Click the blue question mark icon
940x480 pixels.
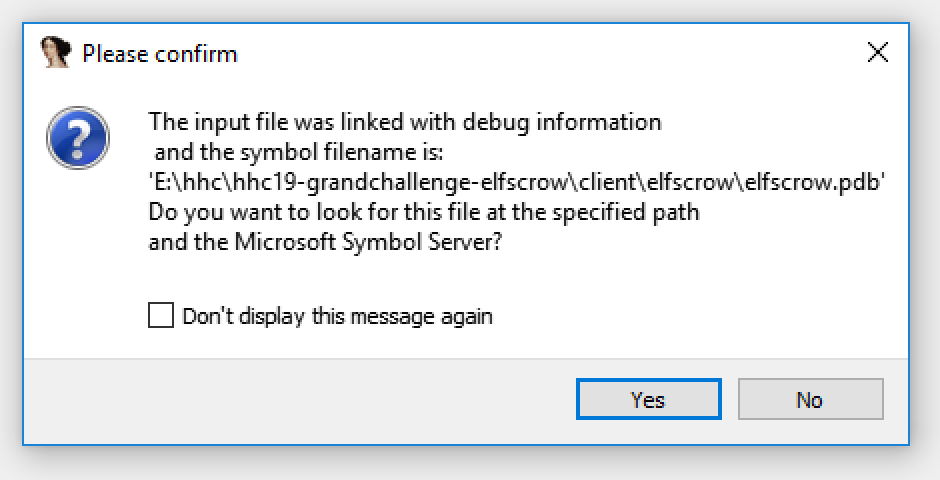pos(78,137)
